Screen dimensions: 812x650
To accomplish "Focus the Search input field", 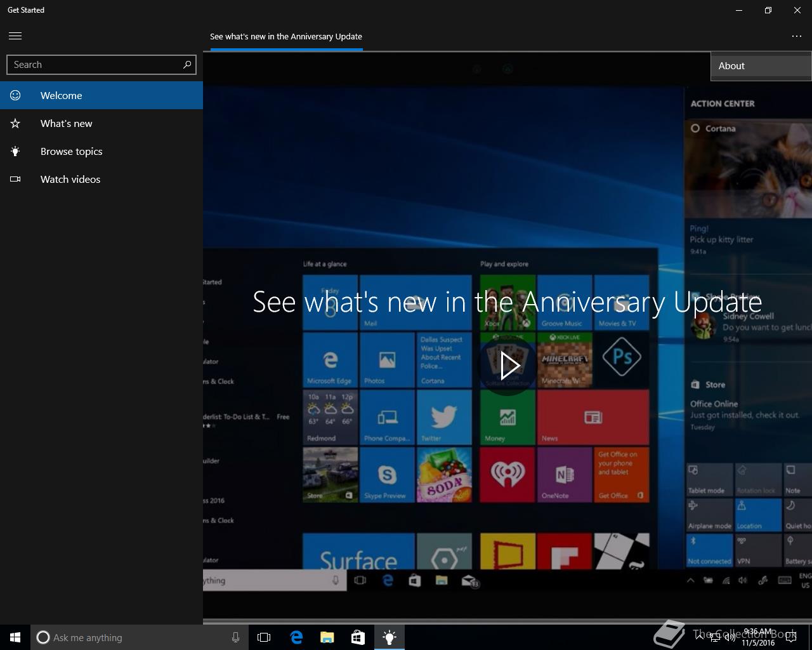I will tap(101, 65).
